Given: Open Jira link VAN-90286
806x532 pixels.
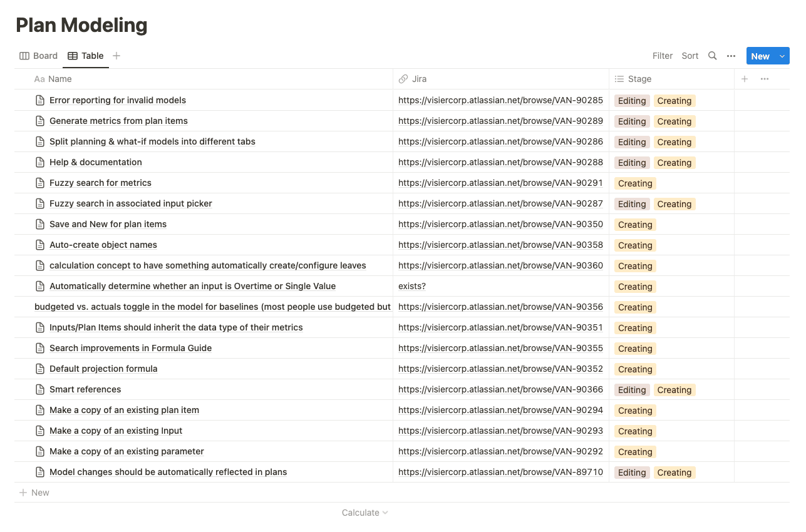Looking at the screenshot, I should [x=500, y=141].
